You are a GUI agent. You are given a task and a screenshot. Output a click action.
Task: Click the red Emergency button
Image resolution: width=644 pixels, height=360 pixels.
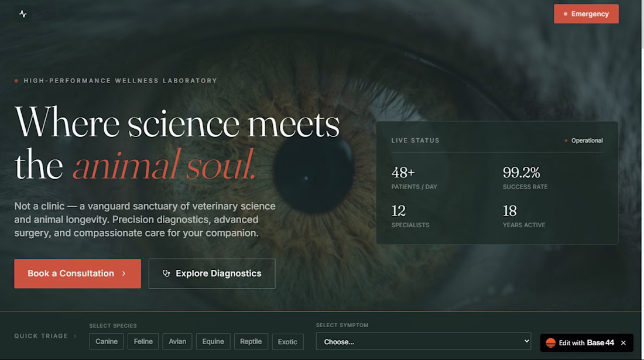pyautogui.click(x=585, y=14)
